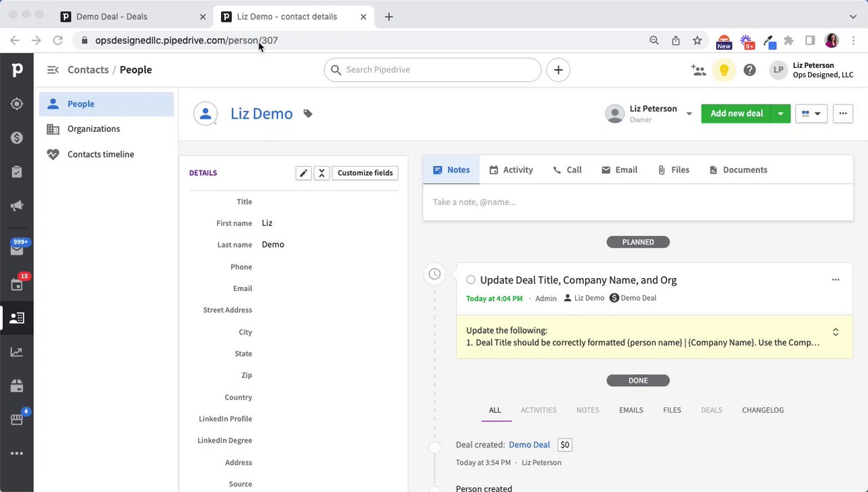Open a new browser tab
The width and height of the screenshot is (868, 492).
pos(389,16)
